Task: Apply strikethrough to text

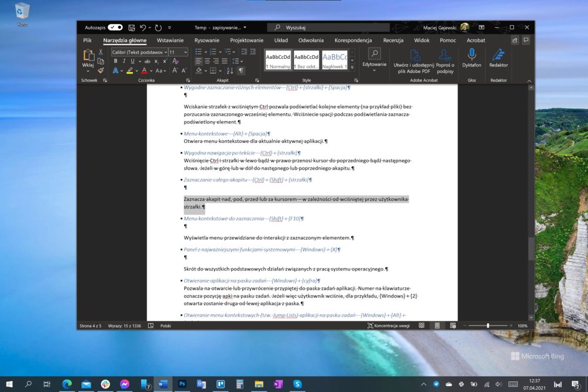Action: [148, 61]
